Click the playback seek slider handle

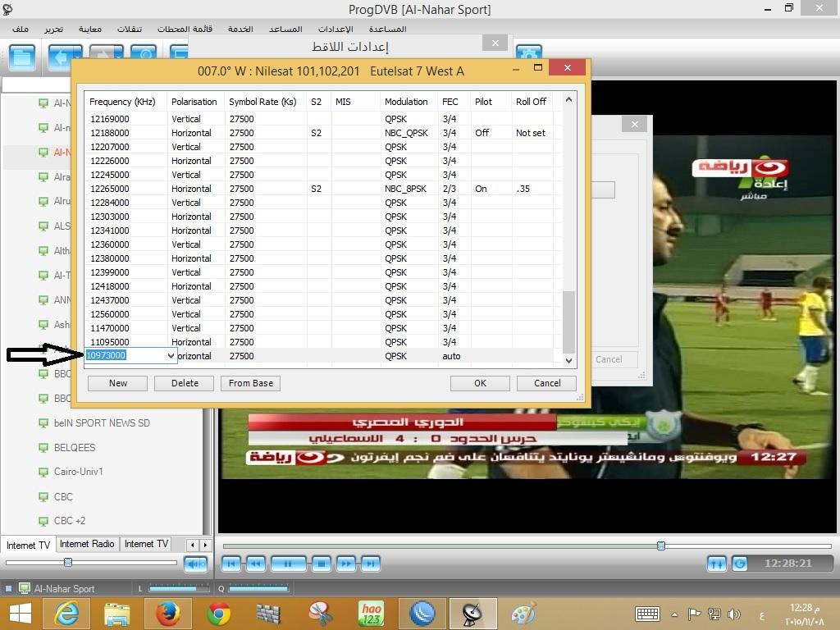(x=661, y=546)
